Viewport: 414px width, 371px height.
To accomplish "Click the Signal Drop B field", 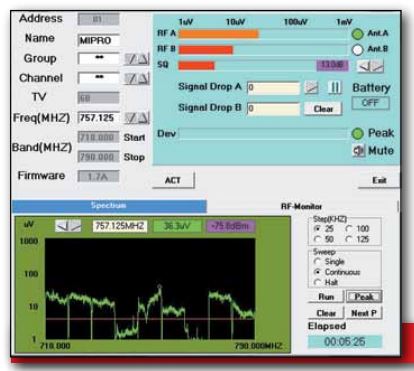I will tap(273, 109).
